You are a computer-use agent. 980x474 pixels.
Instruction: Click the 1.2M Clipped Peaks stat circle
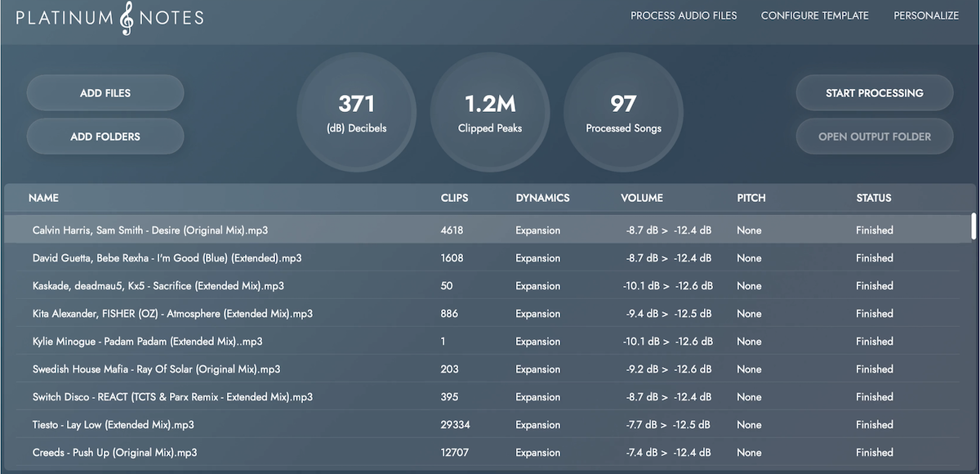point(490,113)
